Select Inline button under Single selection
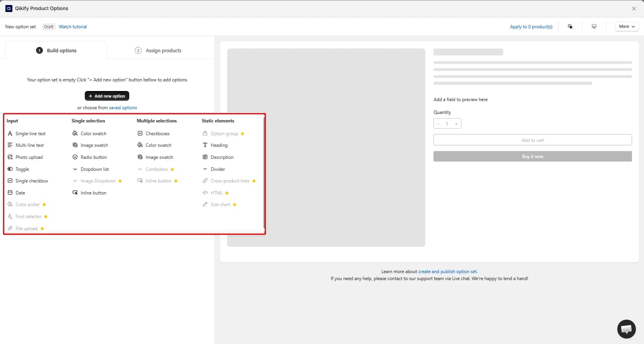 (89, 193)
